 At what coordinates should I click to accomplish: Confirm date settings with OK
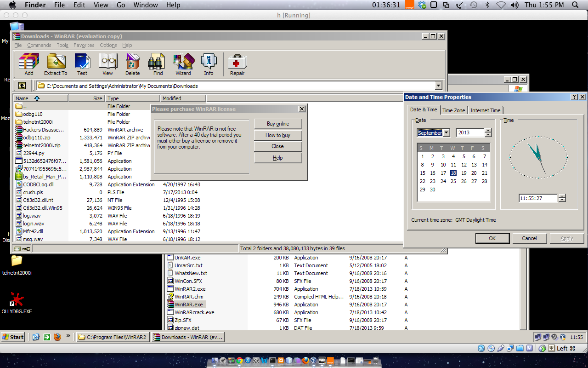click(492, 238)
